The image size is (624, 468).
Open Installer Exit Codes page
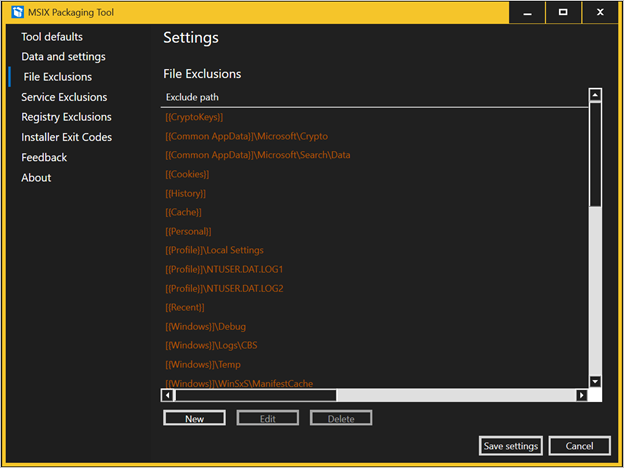[66, 137]
